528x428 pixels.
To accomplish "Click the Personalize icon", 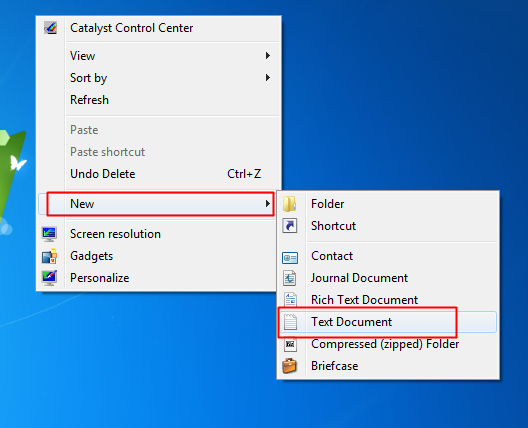I will (49, 278).
